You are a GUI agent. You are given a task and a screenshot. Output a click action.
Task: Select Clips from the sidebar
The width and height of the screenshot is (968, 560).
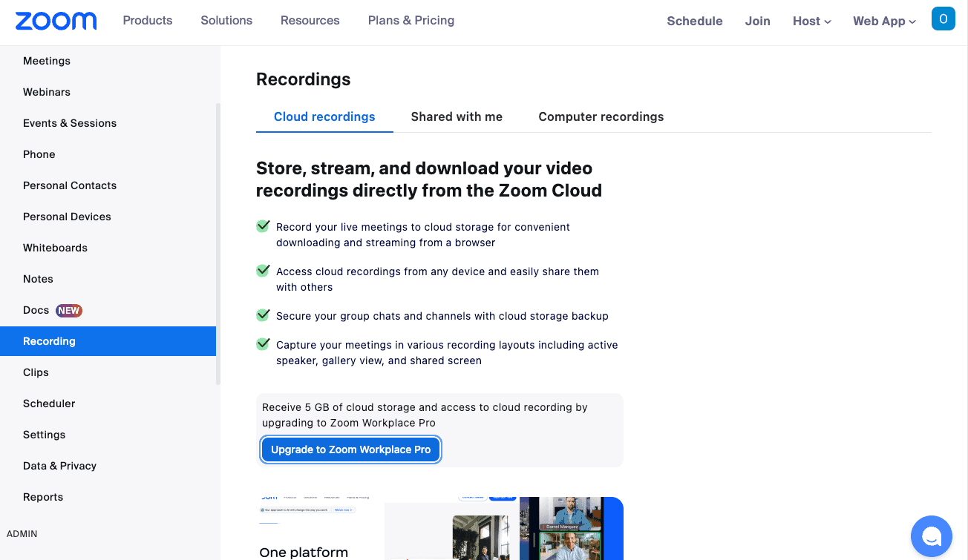(x=35, y=372)
